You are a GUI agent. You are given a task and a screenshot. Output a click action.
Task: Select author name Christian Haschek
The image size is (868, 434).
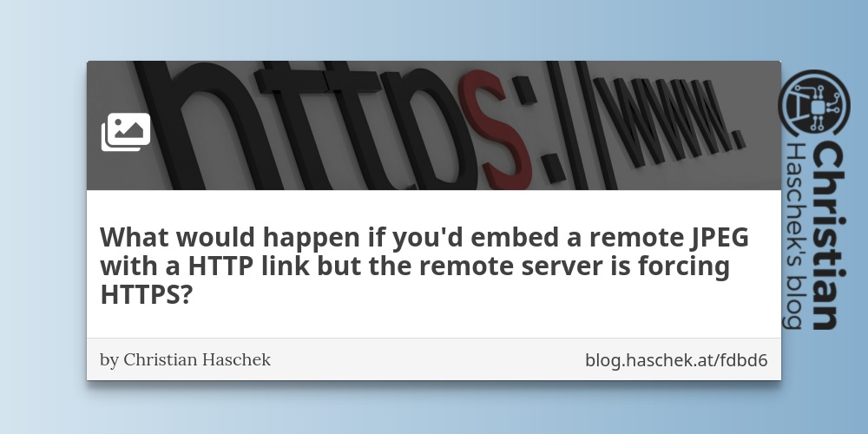pos(197,360)
